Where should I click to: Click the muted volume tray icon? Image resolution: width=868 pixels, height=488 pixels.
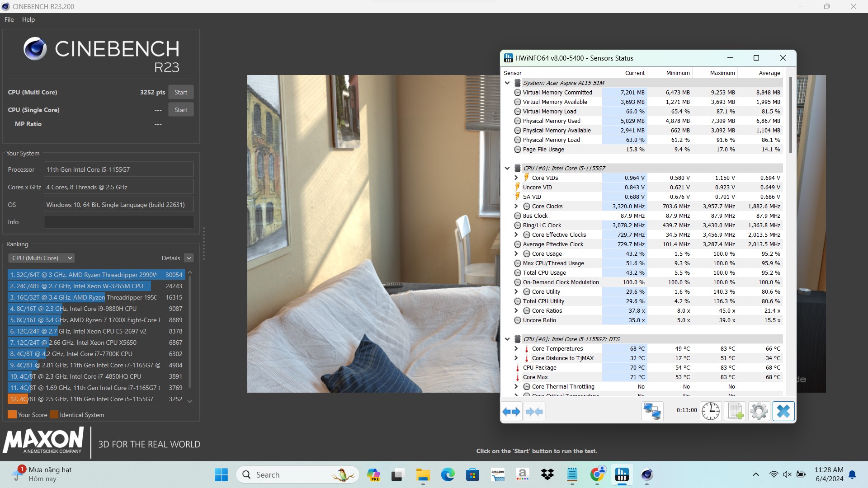pos(787,474)
